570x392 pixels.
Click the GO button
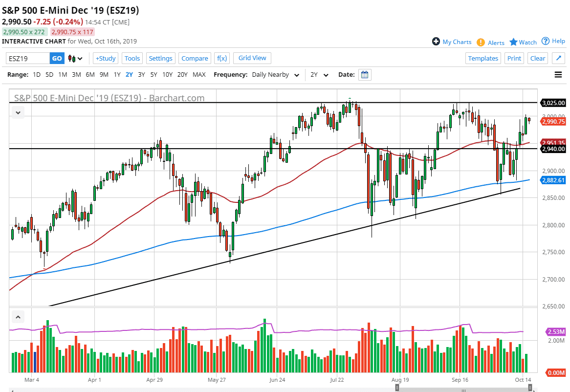(57, 58)
